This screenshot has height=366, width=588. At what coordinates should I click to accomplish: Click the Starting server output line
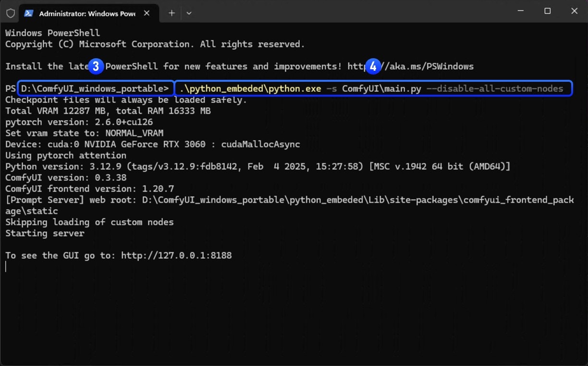(x=45, y=233)
